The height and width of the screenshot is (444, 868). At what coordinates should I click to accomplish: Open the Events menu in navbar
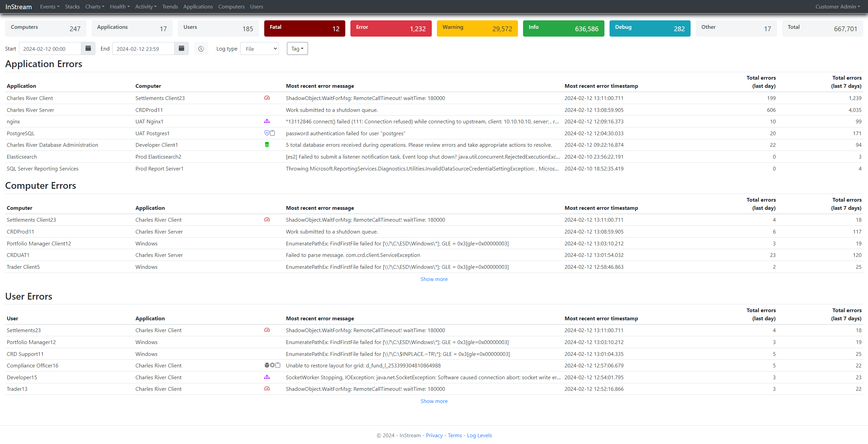[x=50, y=6]
